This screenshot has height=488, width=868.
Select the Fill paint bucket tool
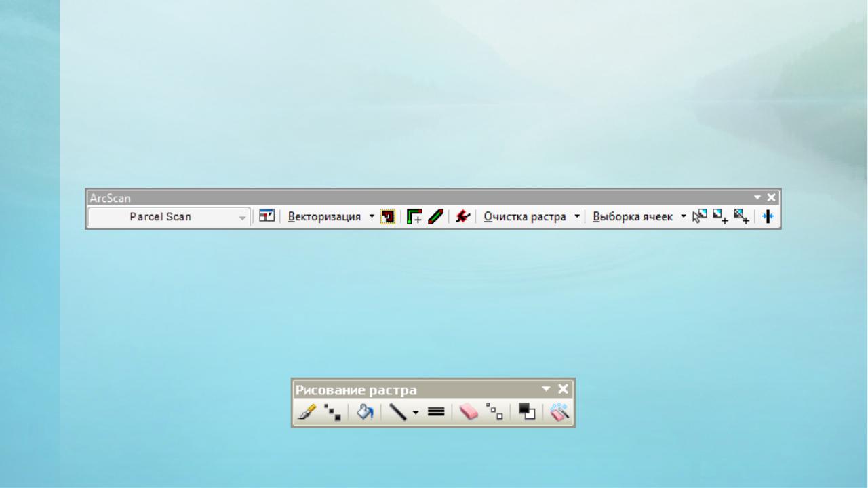365,411
